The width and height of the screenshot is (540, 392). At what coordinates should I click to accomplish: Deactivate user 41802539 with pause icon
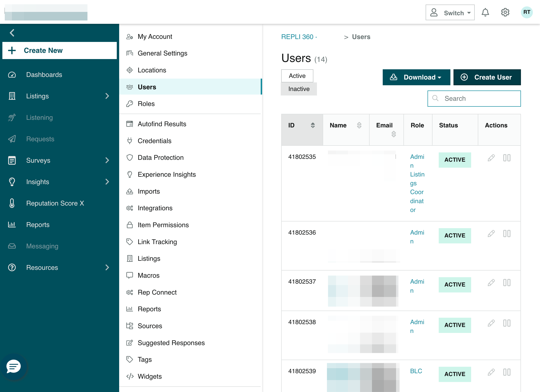tap(507, 372)
